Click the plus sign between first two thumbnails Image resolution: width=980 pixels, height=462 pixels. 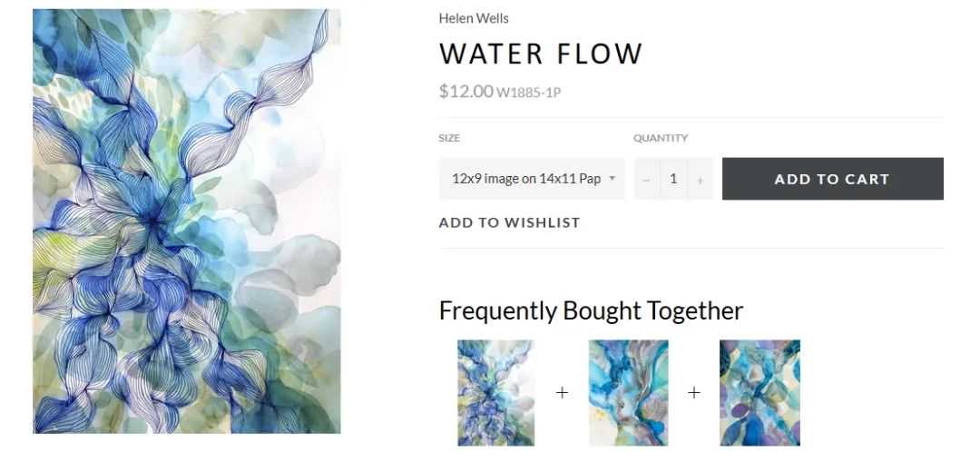pyautogui.click(x=562, y=393)
